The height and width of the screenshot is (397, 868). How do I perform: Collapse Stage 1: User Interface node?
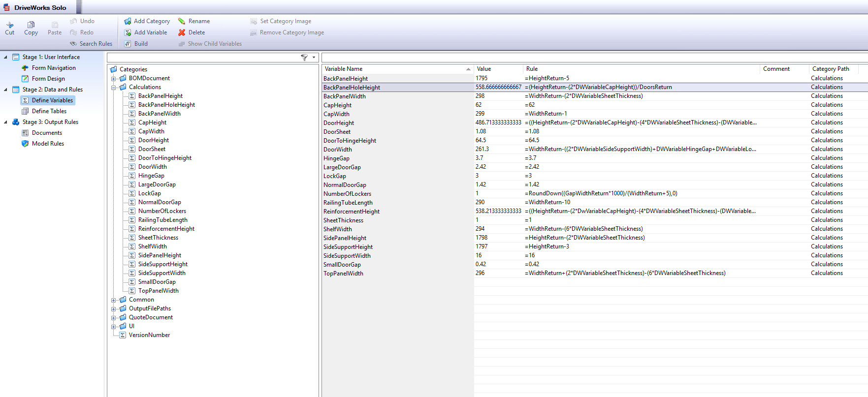pos(5,57)
